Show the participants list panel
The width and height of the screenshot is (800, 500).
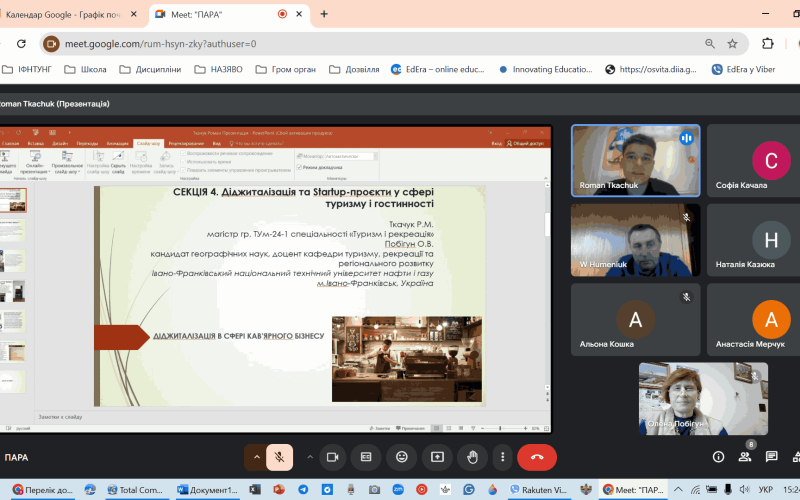coord(745,457)
